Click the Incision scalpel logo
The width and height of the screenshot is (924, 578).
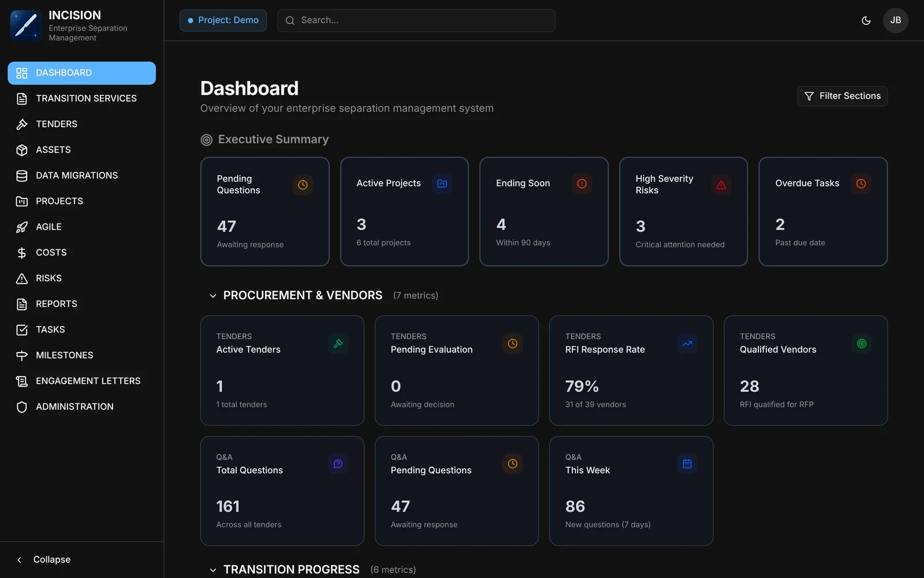(25, 25)
